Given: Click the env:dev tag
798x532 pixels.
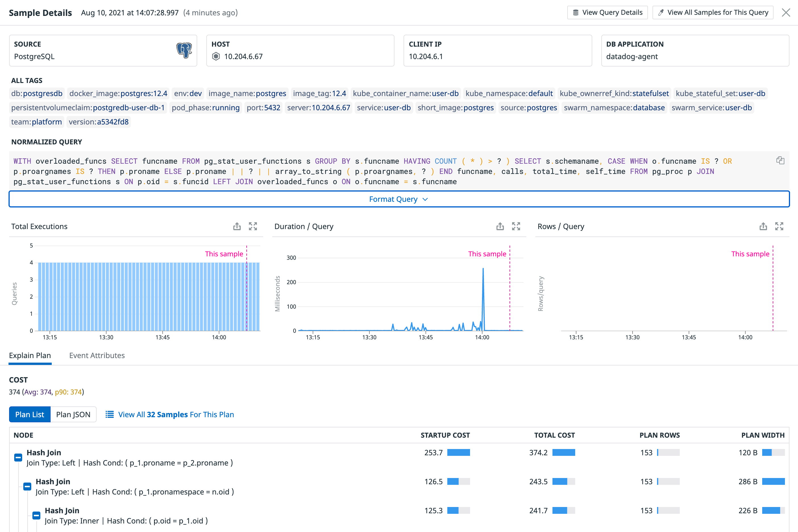Looking at the screenshot, I should 188,93.
